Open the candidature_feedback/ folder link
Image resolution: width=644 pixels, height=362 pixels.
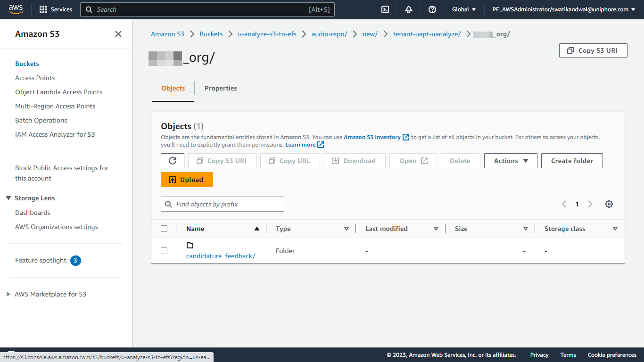coord(221,256)
